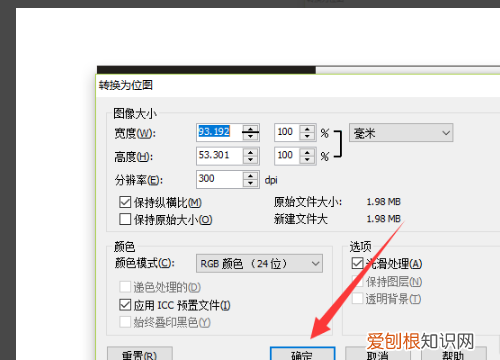500x360 pixels.
Task: Toggle 始终叠印黑色 checkbox
Action: click(x=125, y=322)
